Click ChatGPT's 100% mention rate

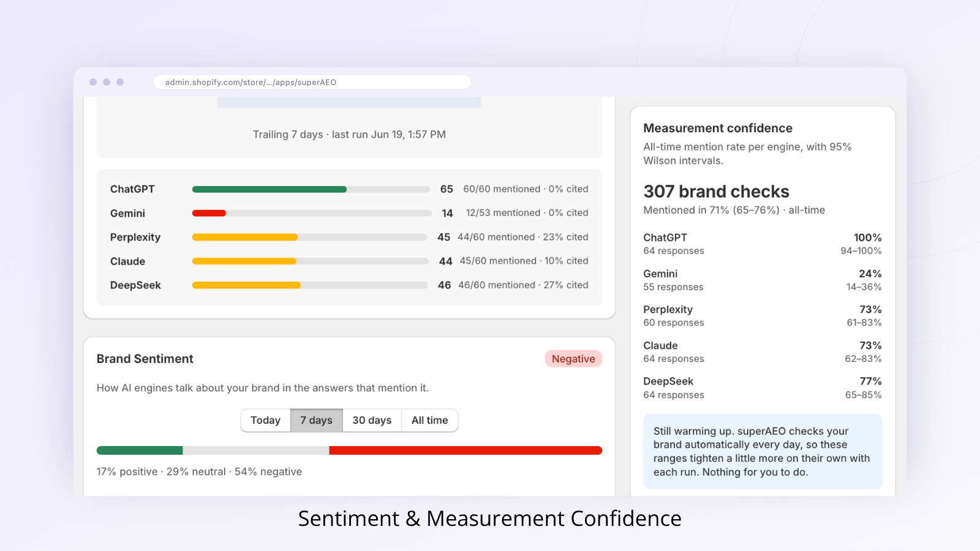pos(868,238)
